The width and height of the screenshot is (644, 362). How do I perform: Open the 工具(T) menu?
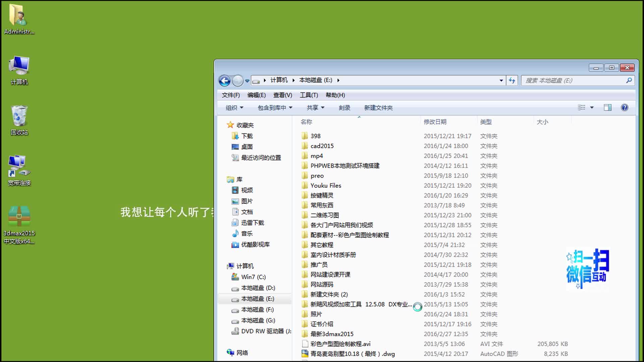pos(309,95)
